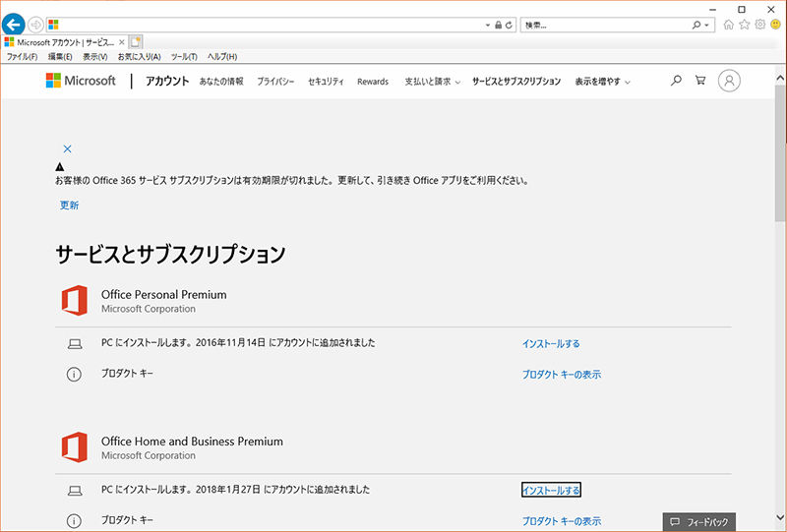
Task: Go to あなたの情報 page
Action: click(x=221, y=82)
